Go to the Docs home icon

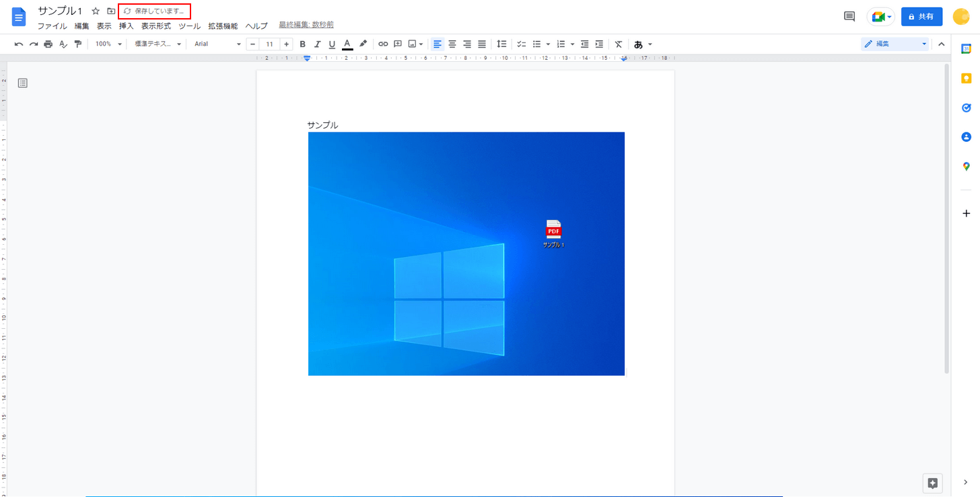click(x=19, y=17)
